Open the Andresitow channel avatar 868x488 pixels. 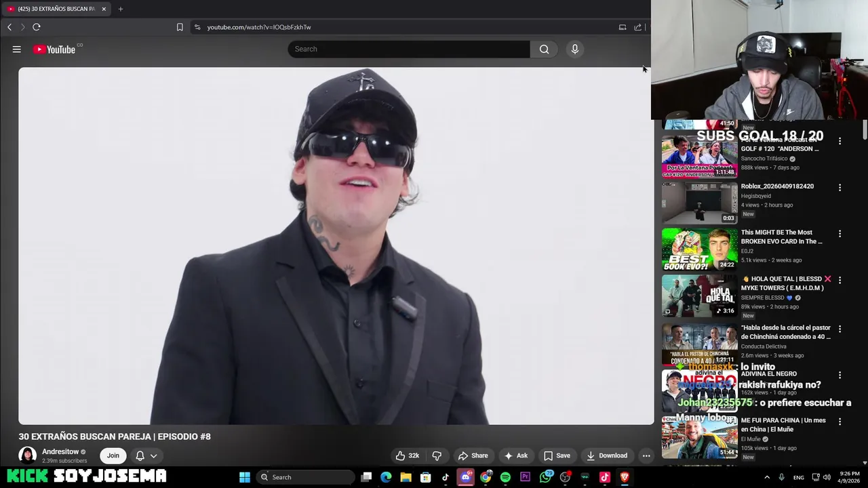tap(27, 455)
